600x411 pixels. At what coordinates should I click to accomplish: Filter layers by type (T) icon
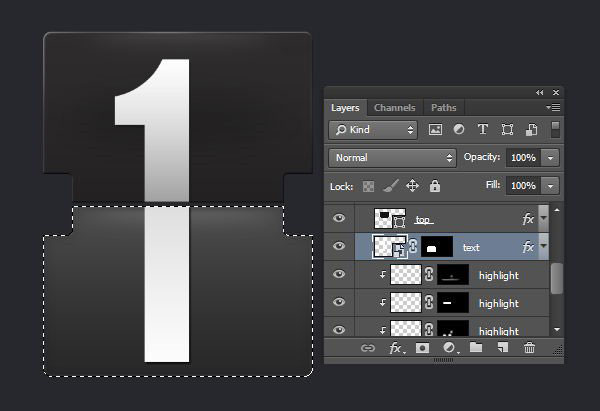coord(483,130)
